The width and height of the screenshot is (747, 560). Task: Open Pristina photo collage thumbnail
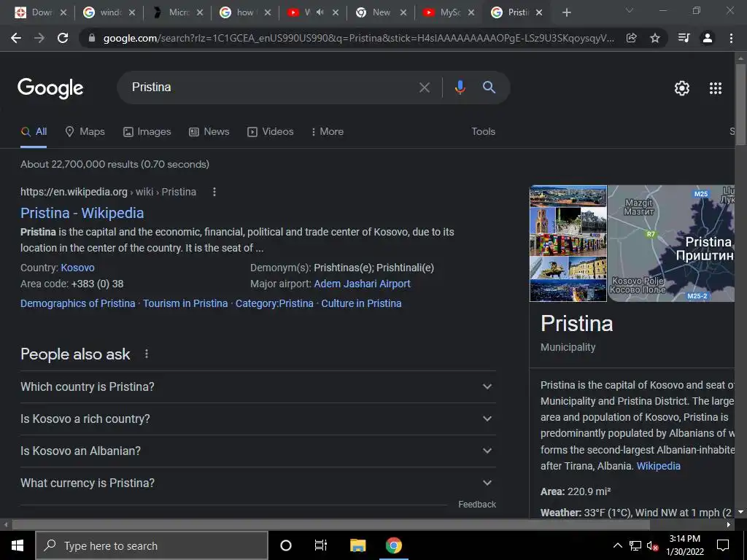click(568, 244)
